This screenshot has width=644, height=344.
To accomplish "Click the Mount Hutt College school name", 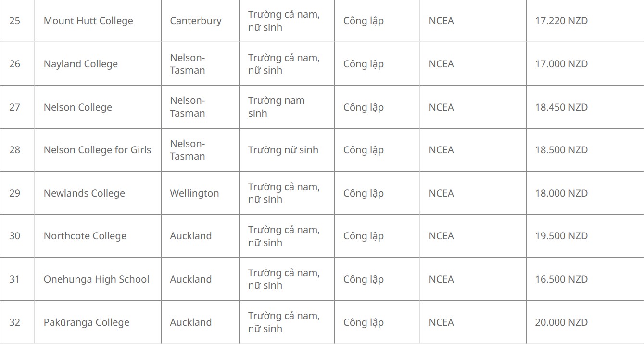I will pos(88,21).
